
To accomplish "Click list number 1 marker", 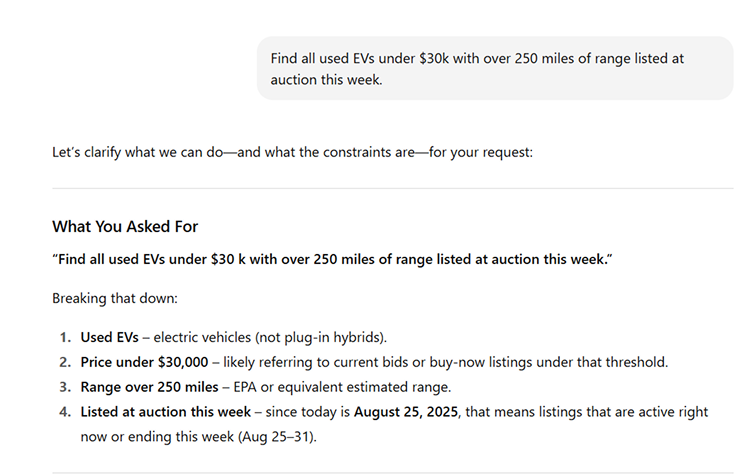I will 64,337.
